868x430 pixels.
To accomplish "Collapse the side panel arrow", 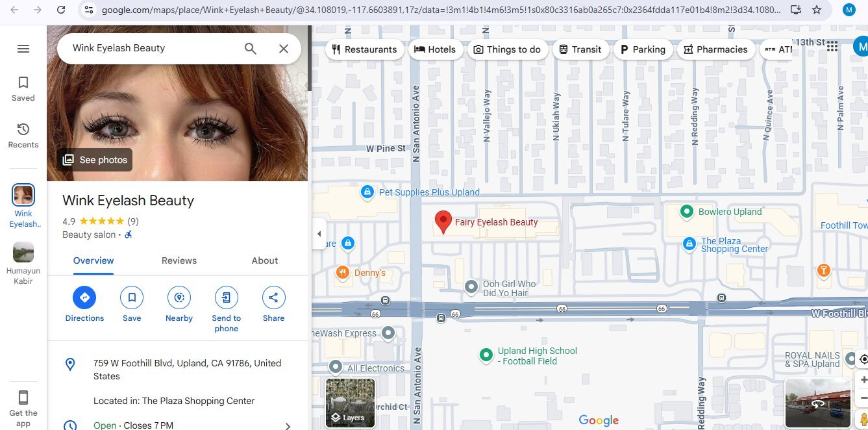I will pos(319,234).
